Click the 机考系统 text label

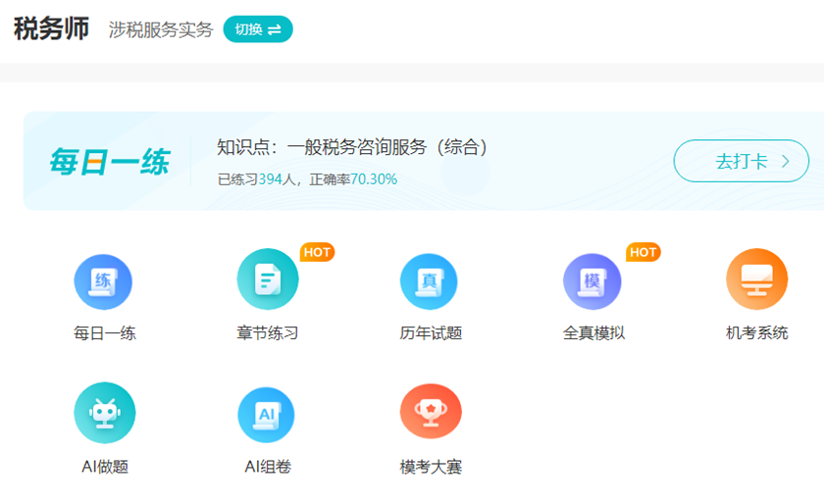(756, 333)
